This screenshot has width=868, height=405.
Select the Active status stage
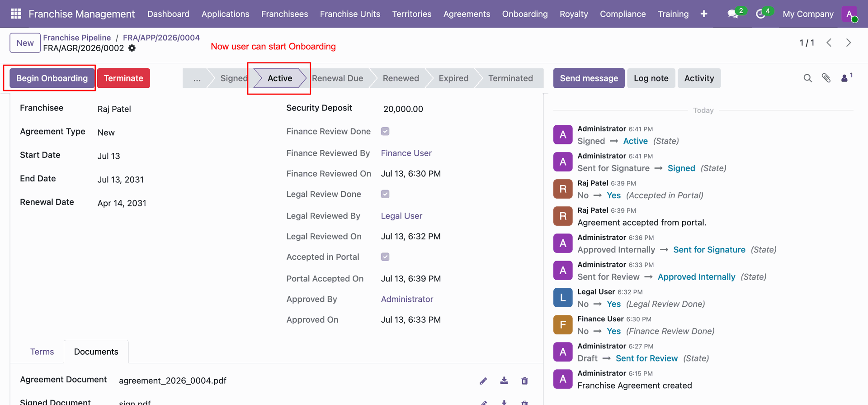[x=280, y=78]
